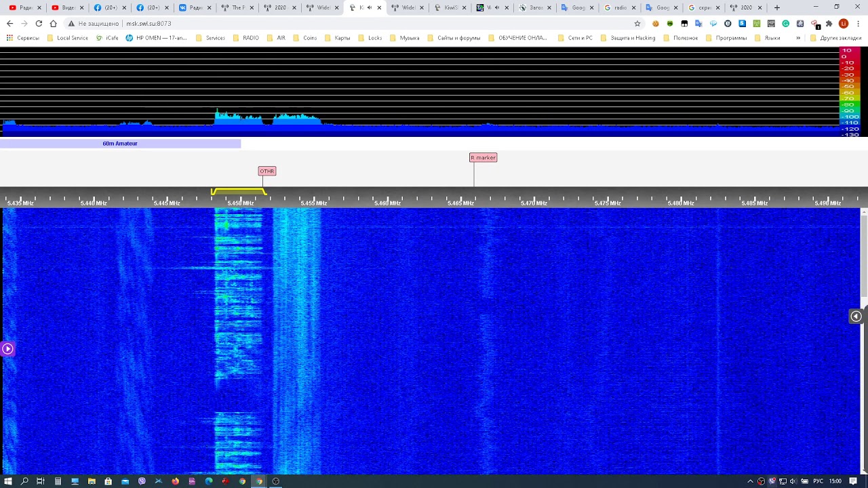Open the Local Service bookmark folder
868x488 pixels.
tap(68, 38)
